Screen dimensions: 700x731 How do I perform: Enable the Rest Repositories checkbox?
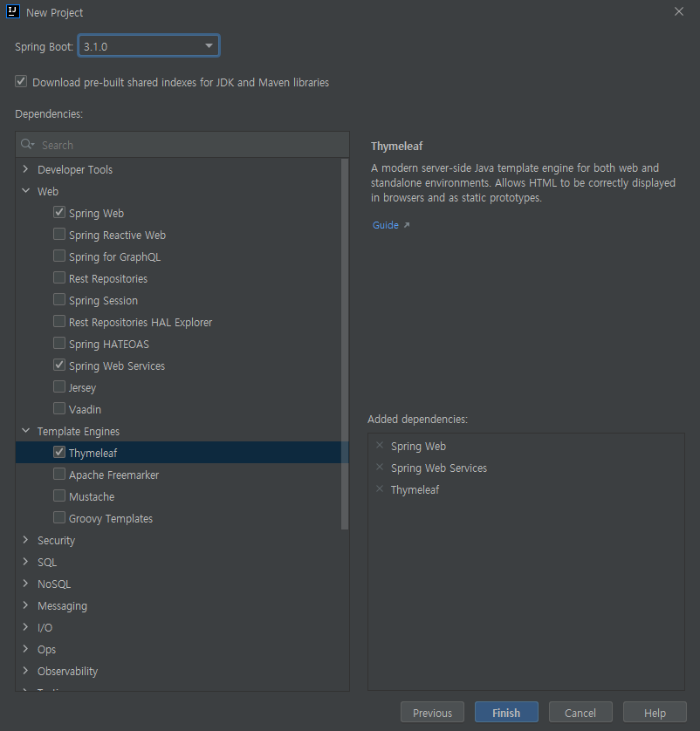pyautogui.click(x=59, y=278)
